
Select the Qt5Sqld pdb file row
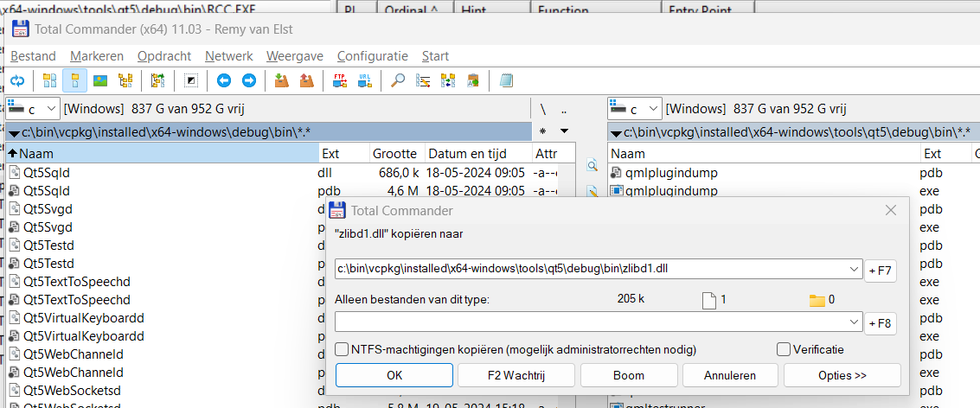[x=281, y=190]
